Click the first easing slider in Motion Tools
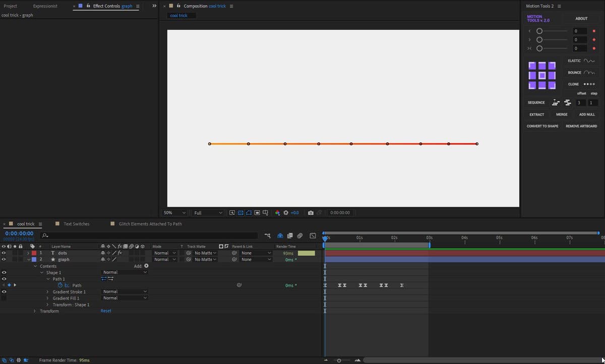Viewport: 605px width, 364px height. 539,31
